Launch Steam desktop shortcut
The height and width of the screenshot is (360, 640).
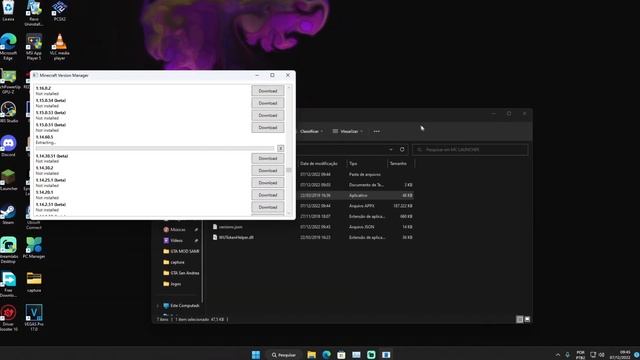tap(8, 214)
